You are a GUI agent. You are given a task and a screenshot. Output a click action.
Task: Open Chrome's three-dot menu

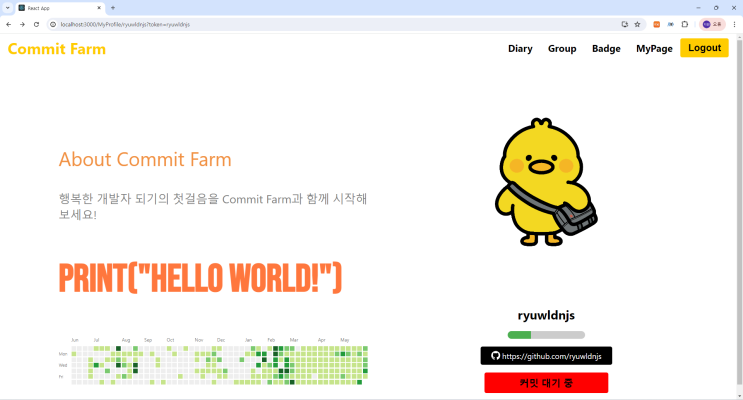point(734,24)
